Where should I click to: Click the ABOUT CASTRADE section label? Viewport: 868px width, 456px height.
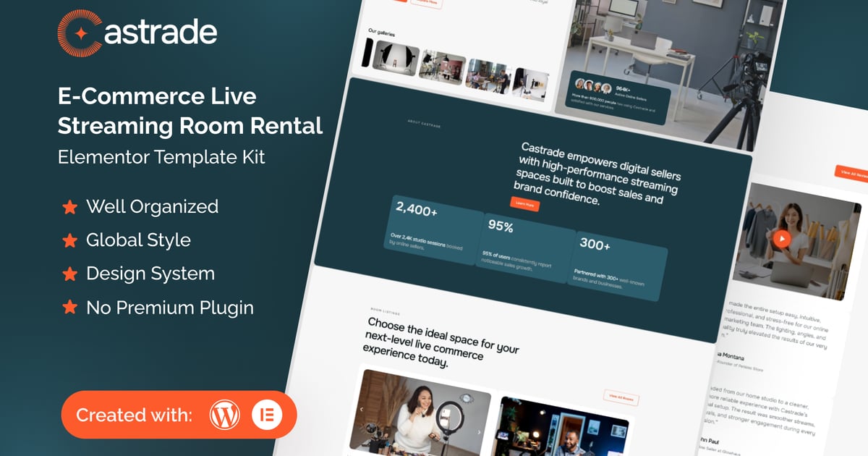pyautogui.click(x=424, y=124)
